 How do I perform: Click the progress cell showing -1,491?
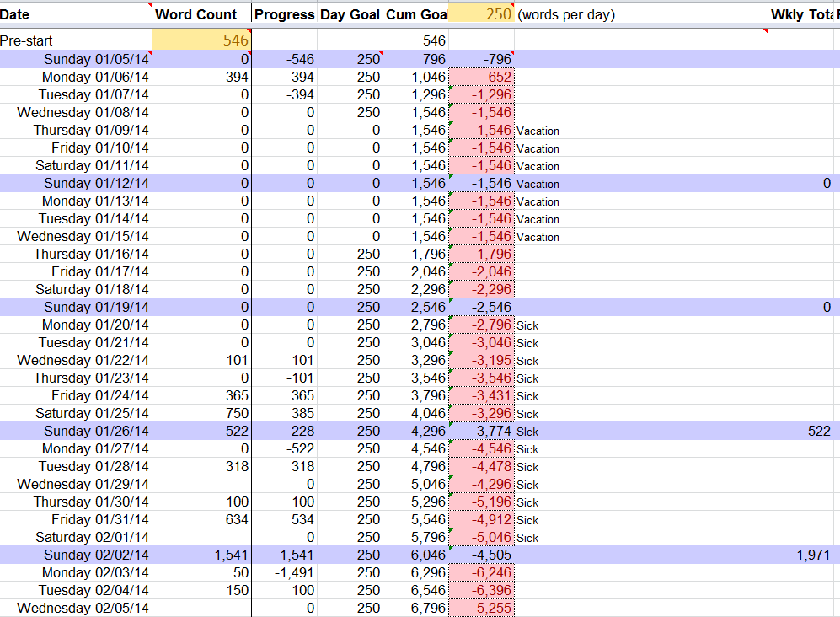point(284,572)
